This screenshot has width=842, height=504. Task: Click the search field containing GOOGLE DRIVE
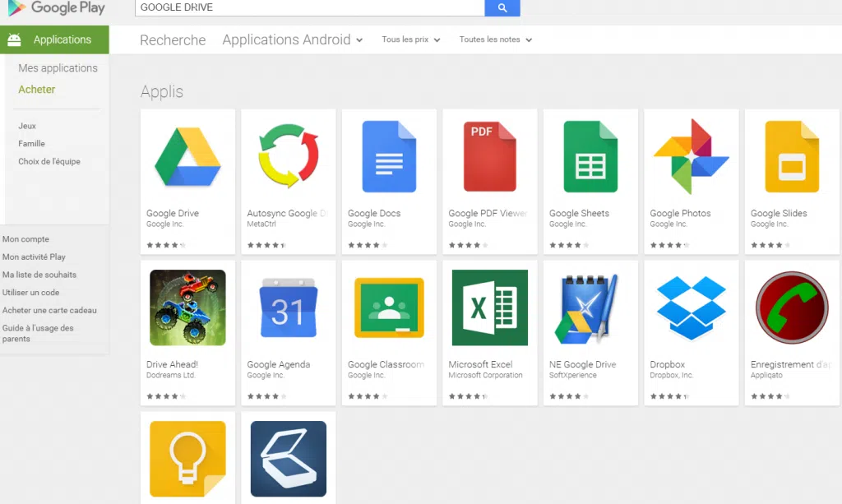pos(310,7)
